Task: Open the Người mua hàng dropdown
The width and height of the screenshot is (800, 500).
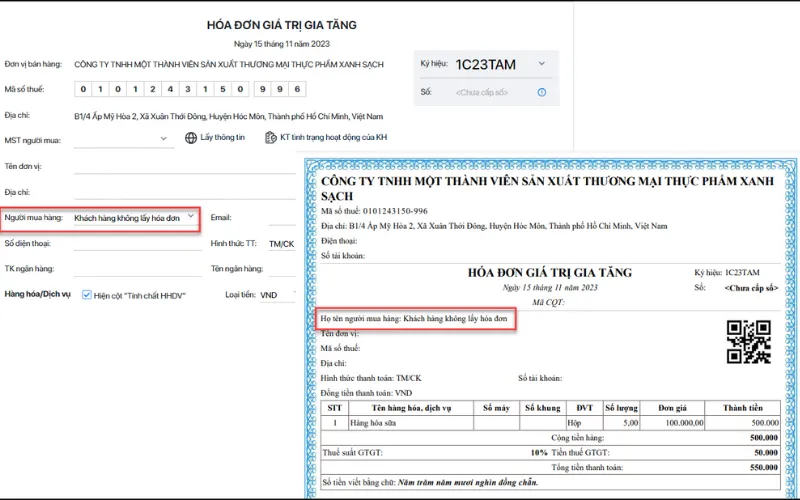Action: pyautogui.click(x=190, y=217)
